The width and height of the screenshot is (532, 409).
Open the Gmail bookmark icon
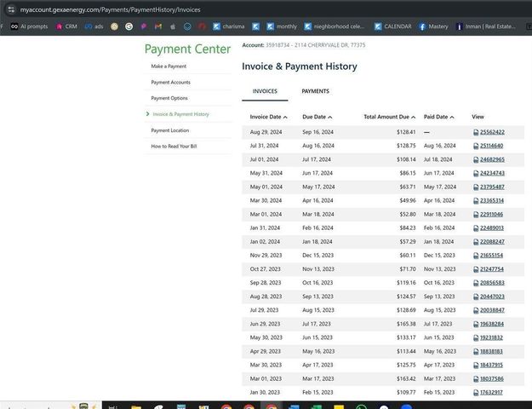point(157,26)
